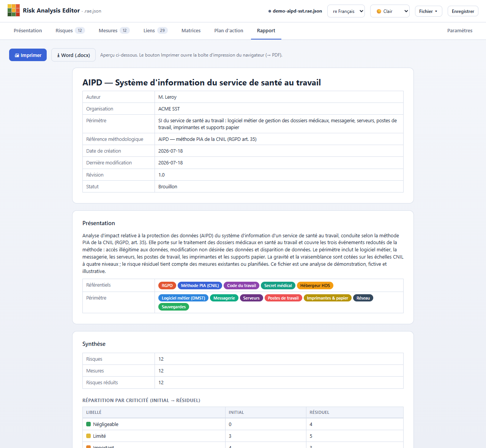
Task: Click the Imprimer print button
Action: pos(28,55)
